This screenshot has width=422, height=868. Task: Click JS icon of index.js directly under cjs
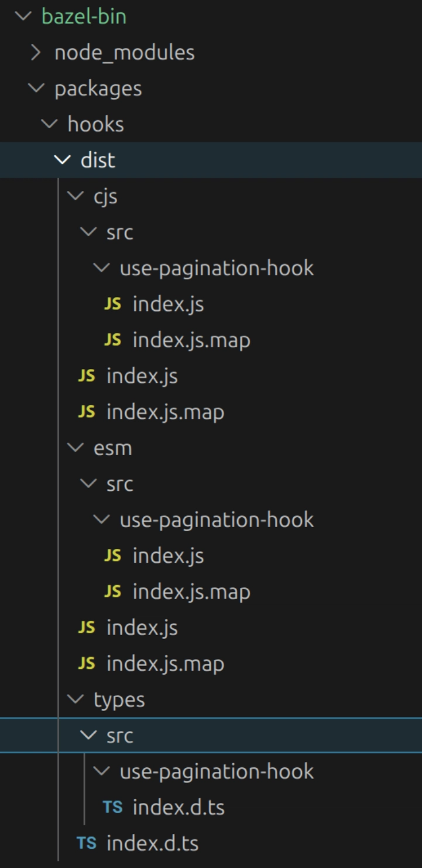86,376
